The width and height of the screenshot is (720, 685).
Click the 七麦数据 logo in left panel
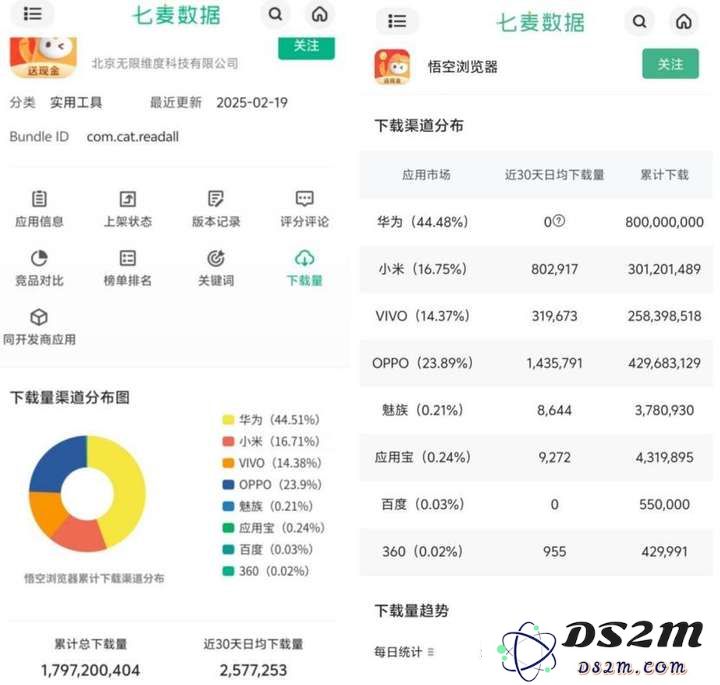click(177, 15)
